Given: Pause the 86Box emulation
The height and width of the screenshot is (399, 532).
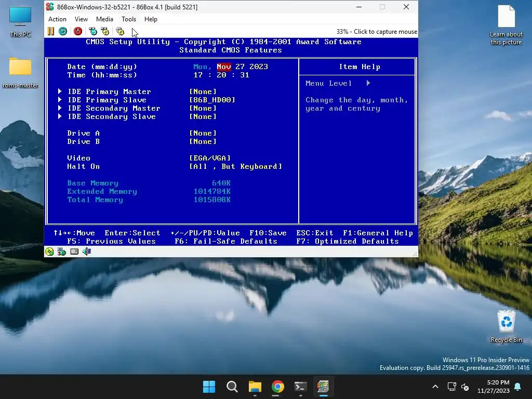Looking at the screenshot, I should click(51, 31).
